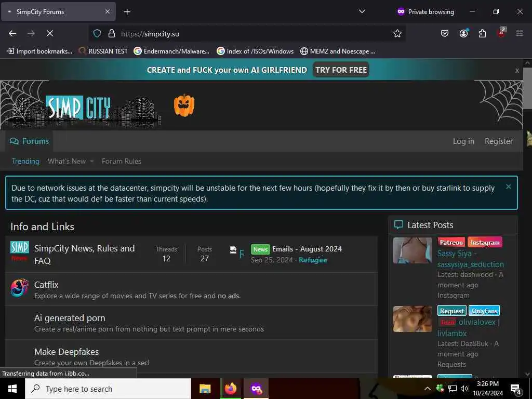Open the extensions puzzle icon
Screen dimensions: 532x399
pyautogui.click(x=482, y=33)
